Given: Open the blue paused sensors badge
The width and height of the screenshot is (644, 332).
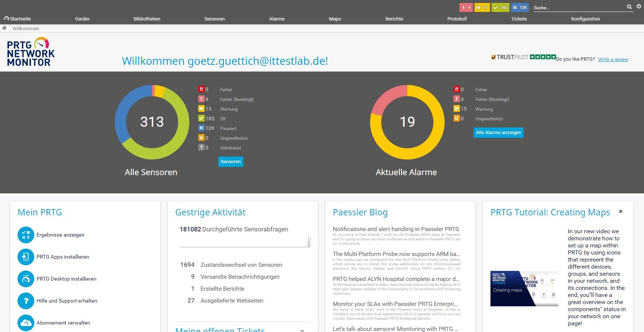Looking at the screenshot, I should click(x=520, y=7).
